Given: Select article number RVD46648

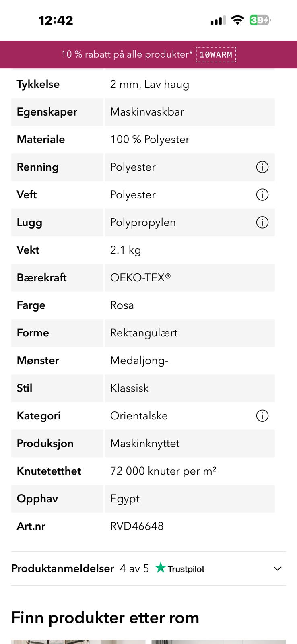Looking at the screenshot, I should (x=137, y=526).
